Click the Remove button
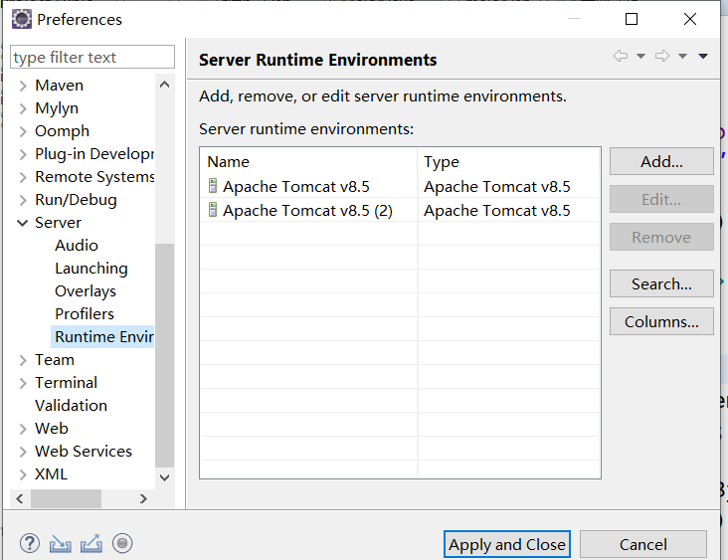Viewport: 728px width, 560px height. (x=661, y=237)
